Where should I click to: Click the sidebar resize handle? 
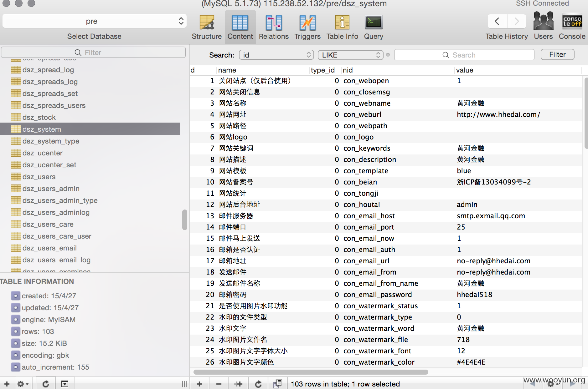(184, 384)
